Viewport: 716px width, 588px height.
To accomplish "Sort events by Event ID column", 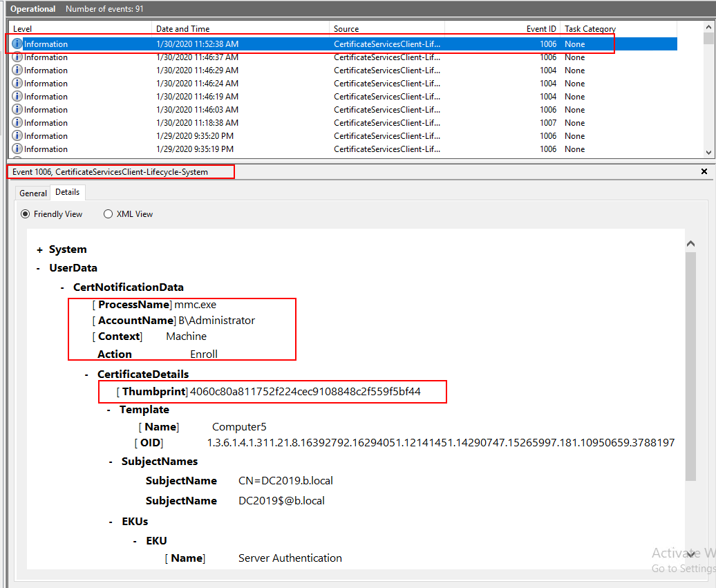I will click(541, 29).
